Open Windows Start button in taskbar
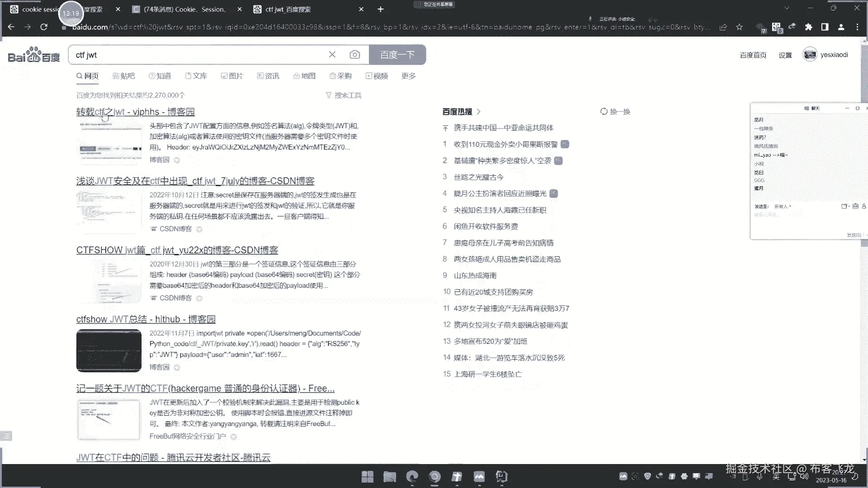The height and width of the screenshot is (488, 868). click(x=368, y=476)
